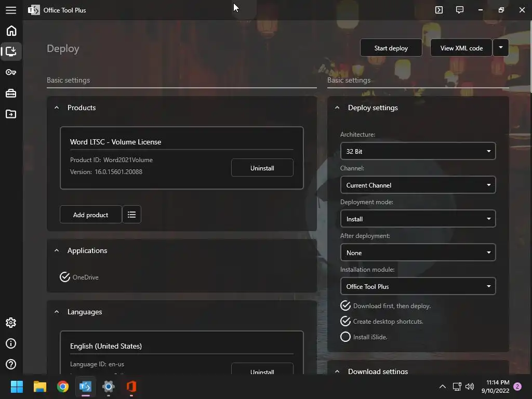Image resolution: width=532 pixels, height=399 pixels.
Task: Click Start deploy button
Action: pyautogui.click(x=391, y=48)
